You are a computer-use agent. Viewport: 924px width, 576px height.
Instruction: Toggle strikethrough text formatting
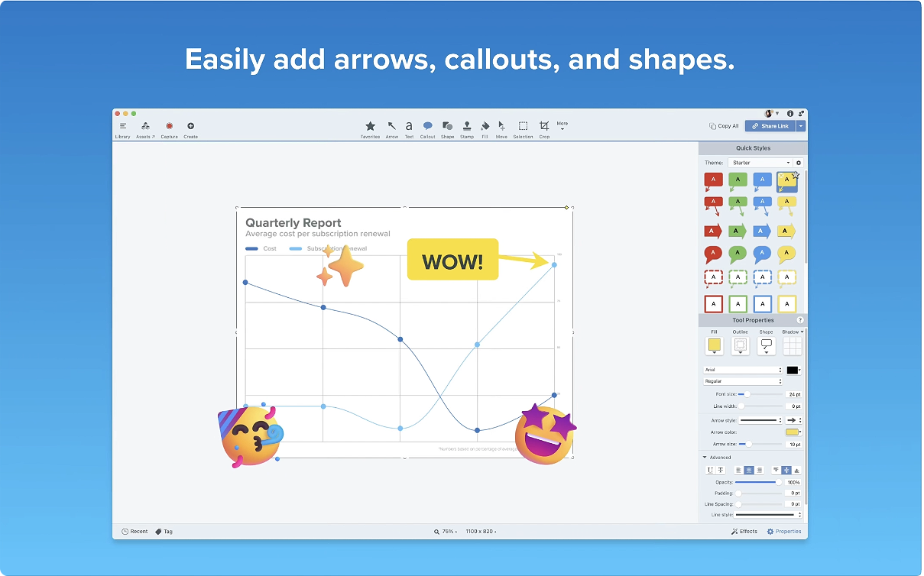click(x=720, y=471)
